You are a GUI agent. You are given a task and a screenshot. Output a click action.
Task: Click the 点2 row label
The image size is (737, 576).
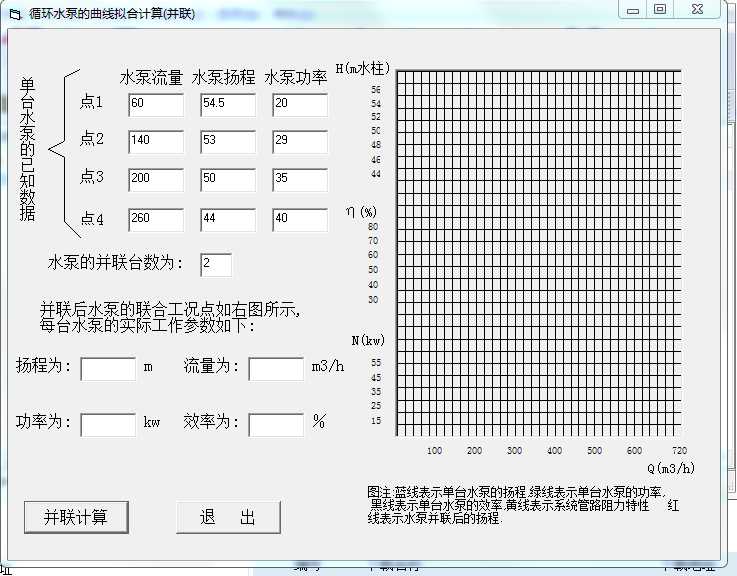coord(91,138)
